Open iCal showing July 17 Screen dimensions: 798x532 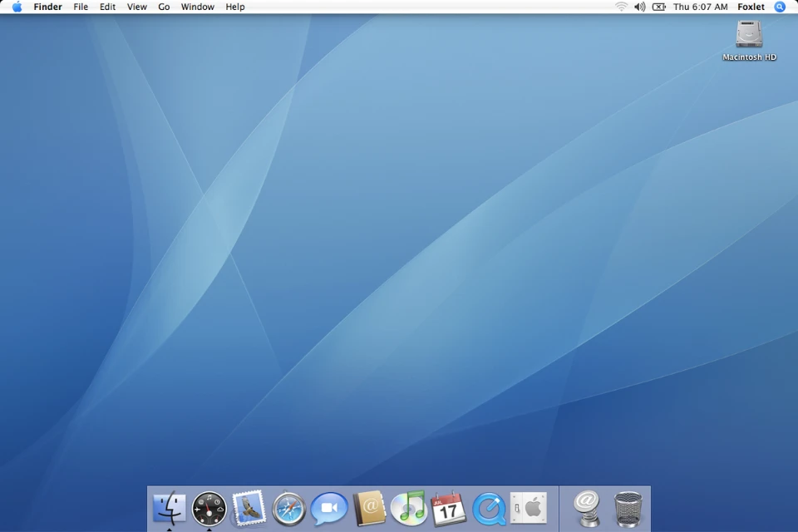coord(448,509)
